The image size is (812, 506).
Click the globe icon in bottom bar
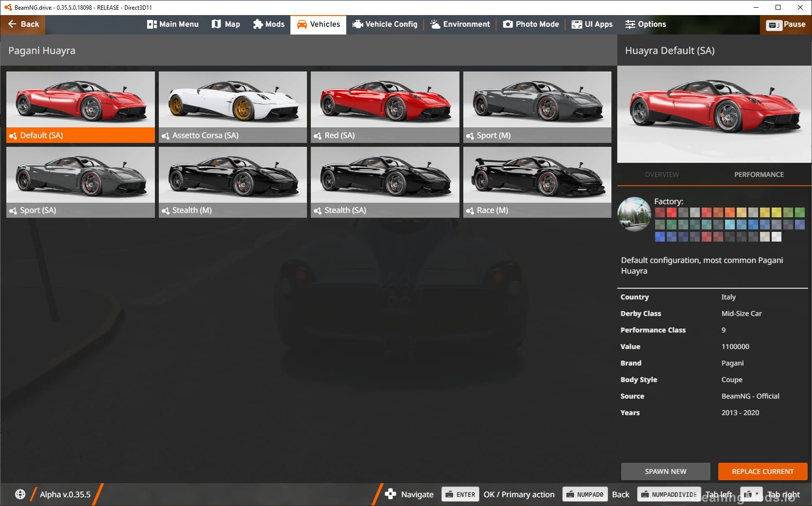20,494
